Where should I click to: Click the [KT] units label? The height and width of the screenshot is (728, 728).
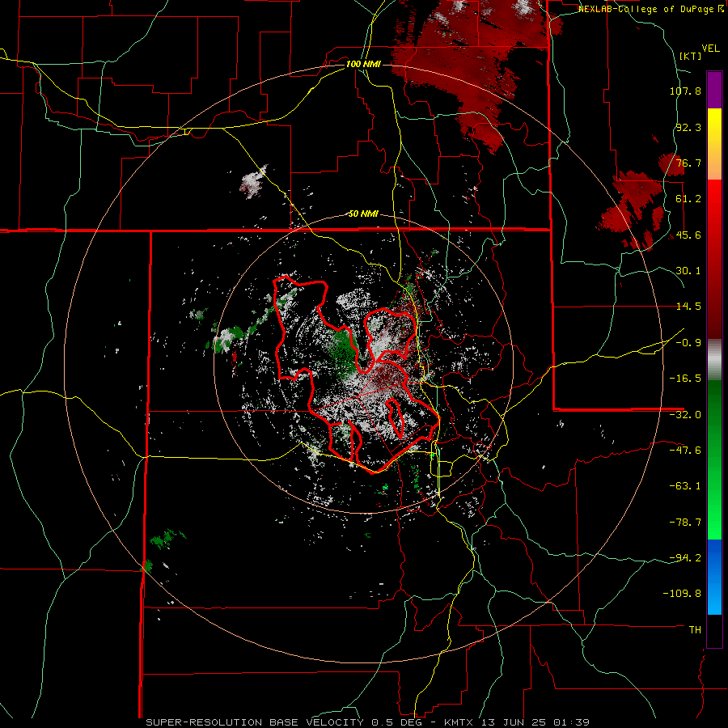click(x=691, y=56)
